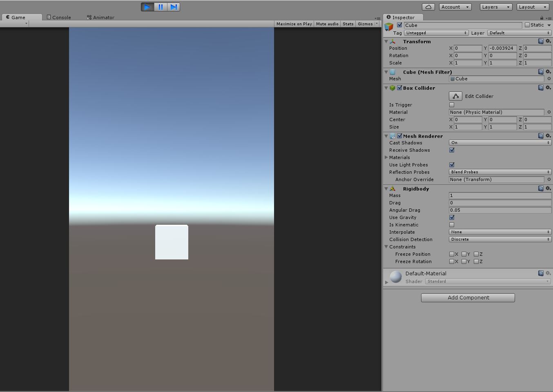
Task: Open the Layers dropdown
Action: [x=496, y=7]
